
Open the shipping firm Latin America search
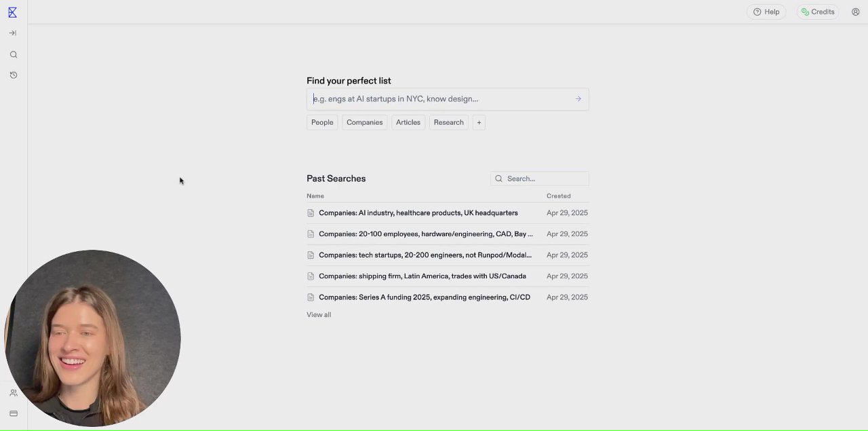coord(422,276)
